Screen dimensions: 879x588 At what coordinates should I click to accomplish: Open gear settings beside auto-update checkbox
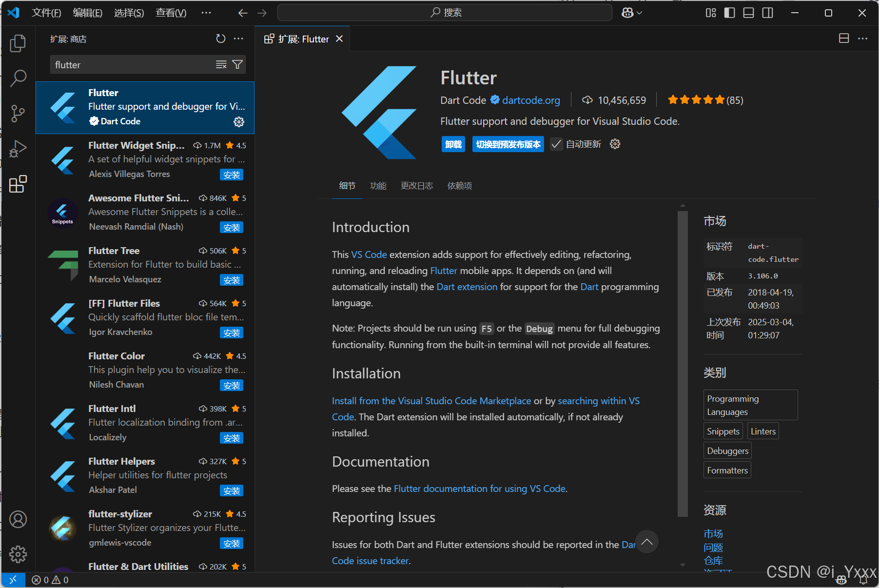click(x=615, y=144)
